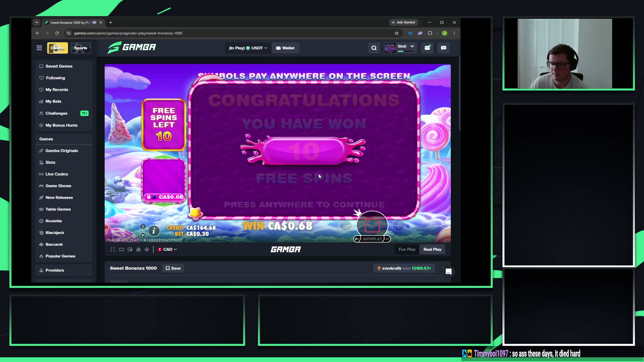Open My Recents in sidebar
The height and width of the screenshot is (362, 644).
coord(64,90)
